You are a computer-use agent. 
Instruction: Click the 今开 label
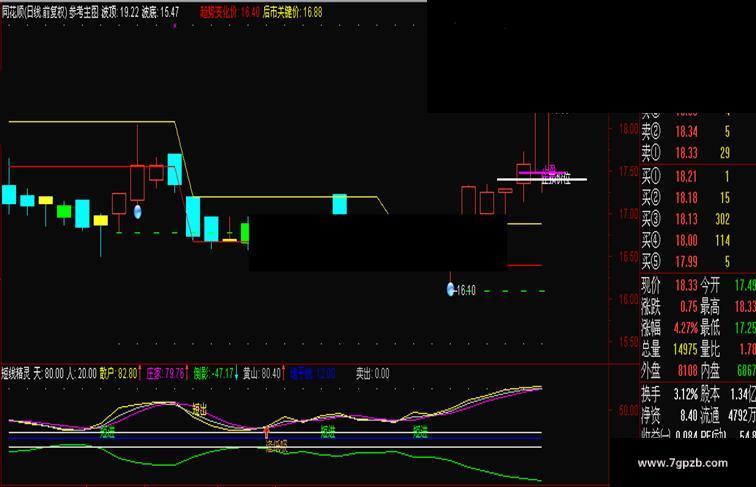pyautogui.click(x=710, y=285)
